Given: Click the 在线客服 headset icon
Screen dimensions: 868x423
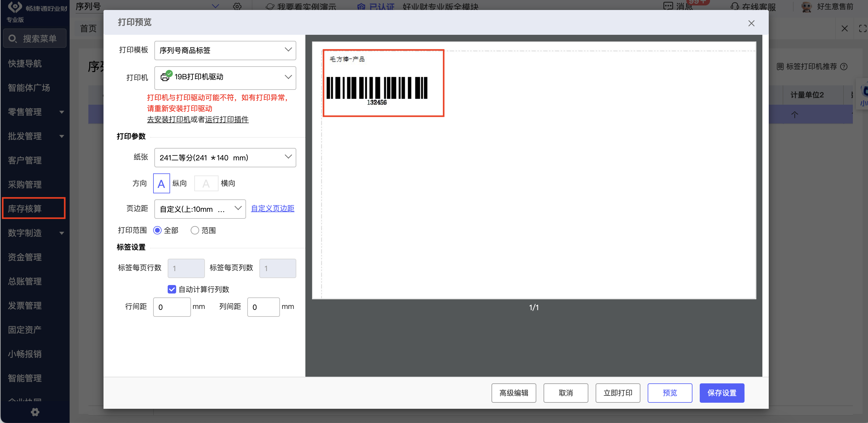Looking at the screenshot, I should (x=735, y=6).
